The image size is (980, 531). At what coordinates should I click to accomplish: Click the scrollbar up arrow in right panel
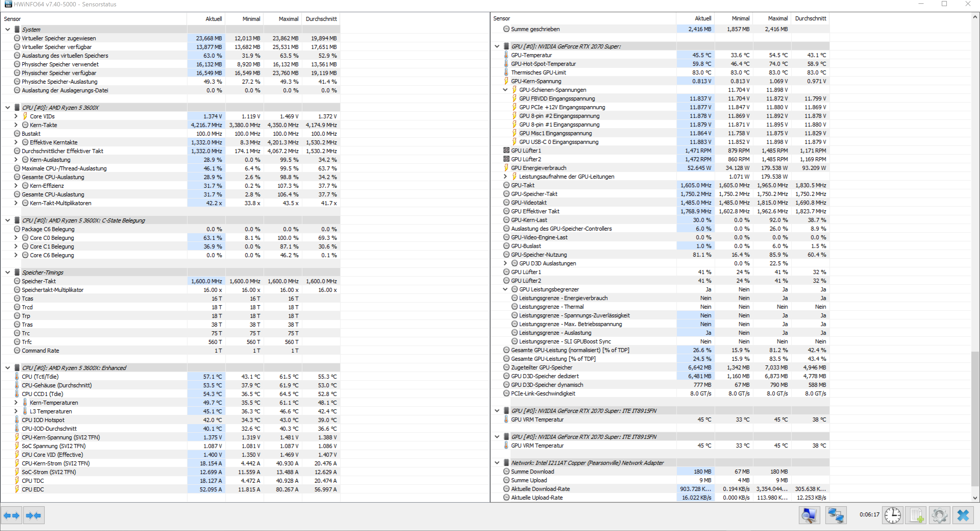click(975, 17)
